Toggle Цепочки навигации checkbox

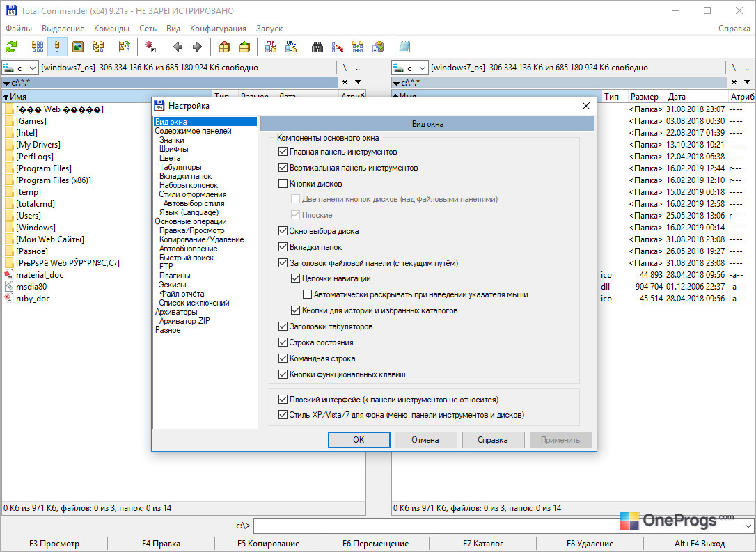(296, 278)
